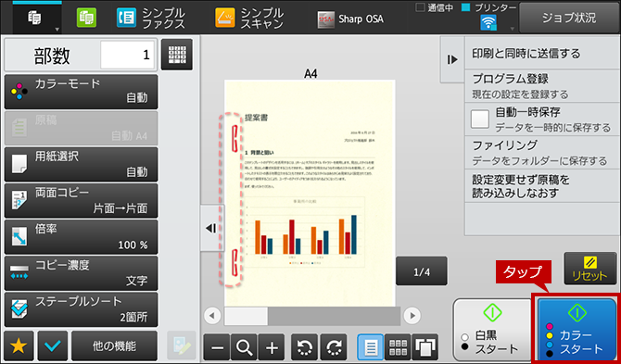Switch to thumbnail grid view
621x364 pixels.
398,347
